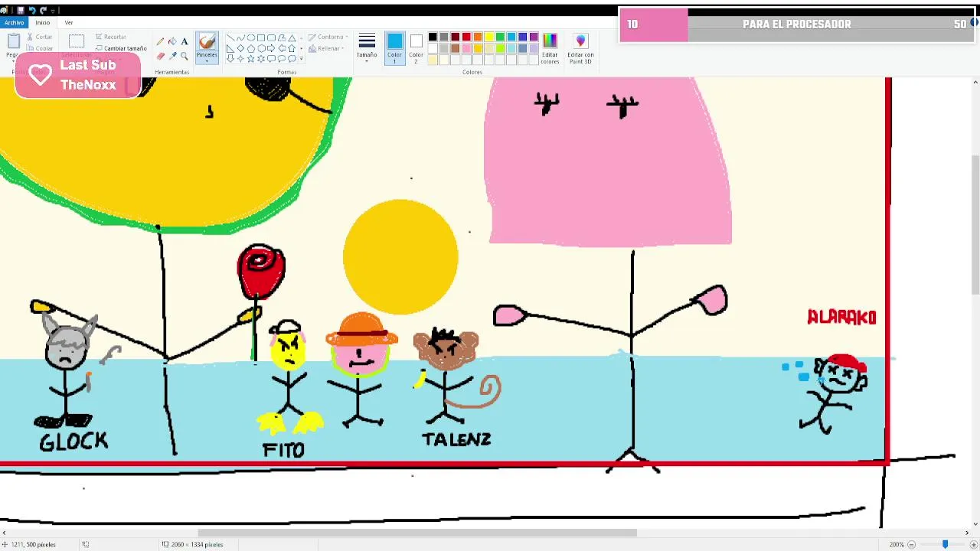This screenshot has width=980, height=551.
Task: Choose the right arrow shape
Action: 271,48
